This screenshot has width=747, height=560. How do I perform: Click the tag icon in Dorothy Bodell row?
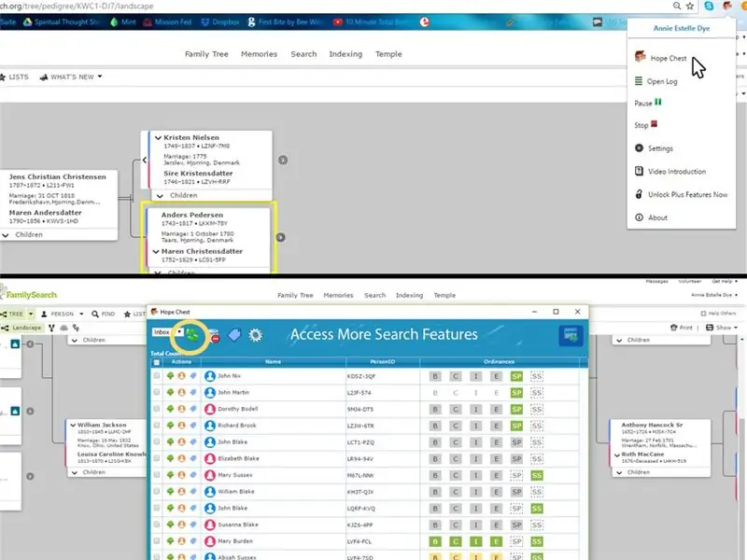coord(193,409)
